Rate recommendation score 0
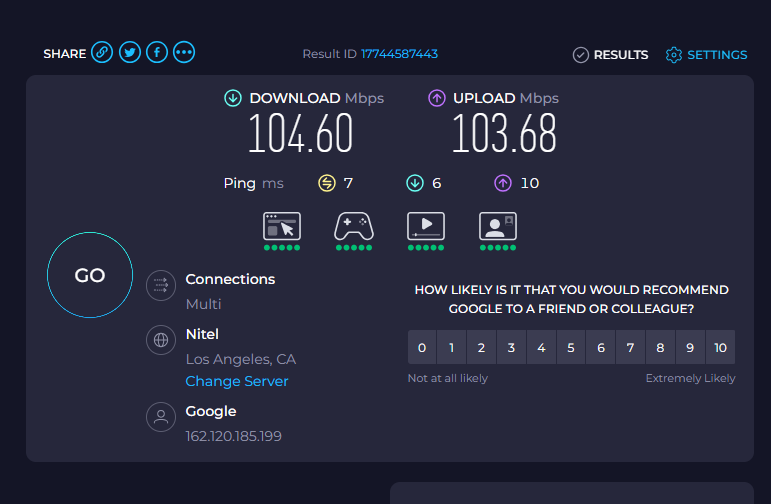 422,347
